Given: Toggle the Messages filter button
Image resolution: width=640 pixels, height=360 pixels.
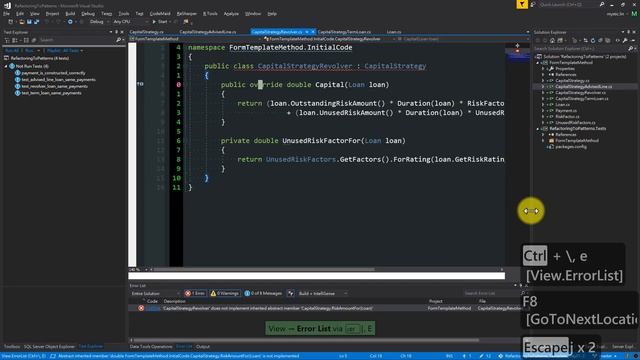Looking at the screenshot, I should [263, 293].
